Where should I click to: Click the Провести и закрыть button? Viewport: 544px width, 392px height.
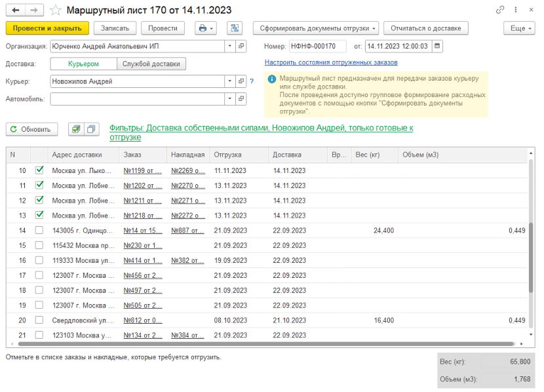(x=47, y=28)
